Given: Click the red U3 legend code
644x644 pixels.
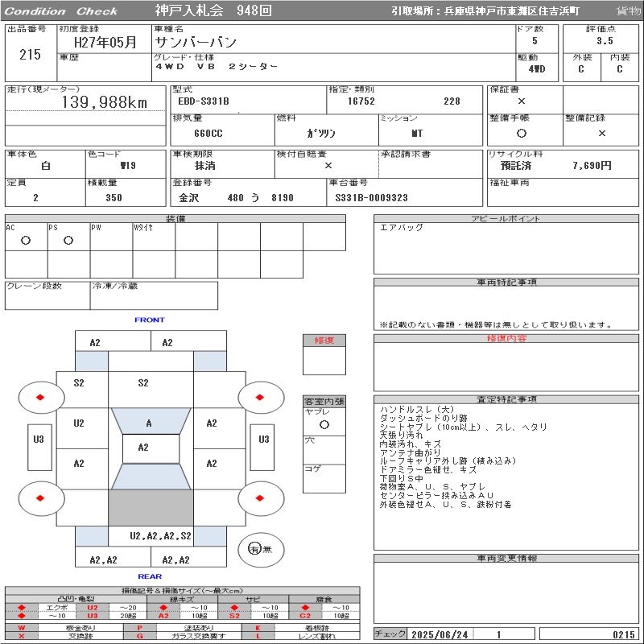Looking at the screenshot, I should (93, 615).
